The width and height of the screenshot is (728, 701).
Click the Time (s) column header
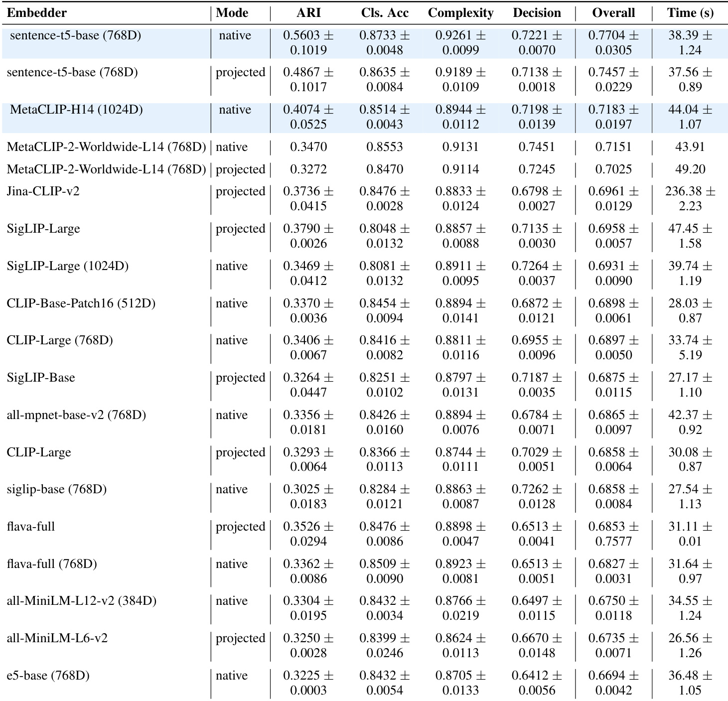click(690, 13)
